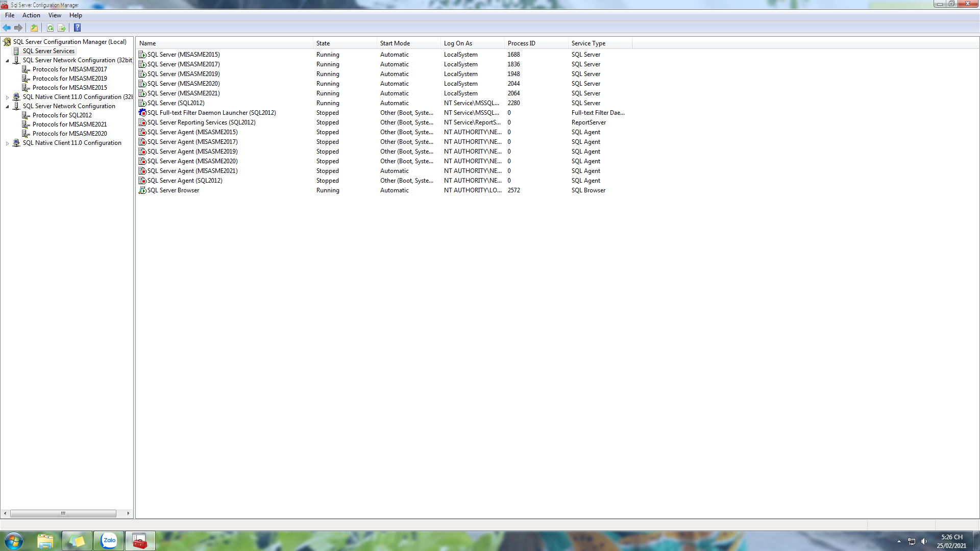Select Protocols for MISASME2015 in the tree
The image size is (980, 551).
click(70, 88)
